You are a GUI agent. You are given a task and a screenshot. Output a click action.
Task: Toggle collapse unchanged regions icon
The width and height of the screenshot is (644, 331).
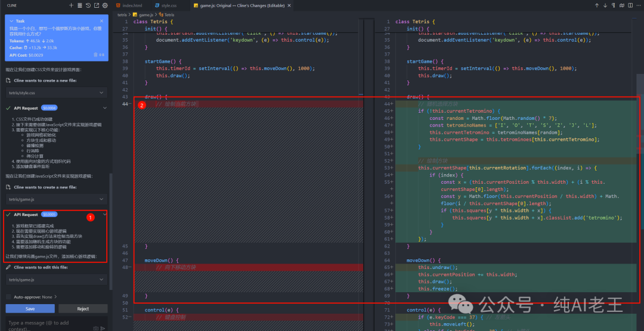(621, 5)
